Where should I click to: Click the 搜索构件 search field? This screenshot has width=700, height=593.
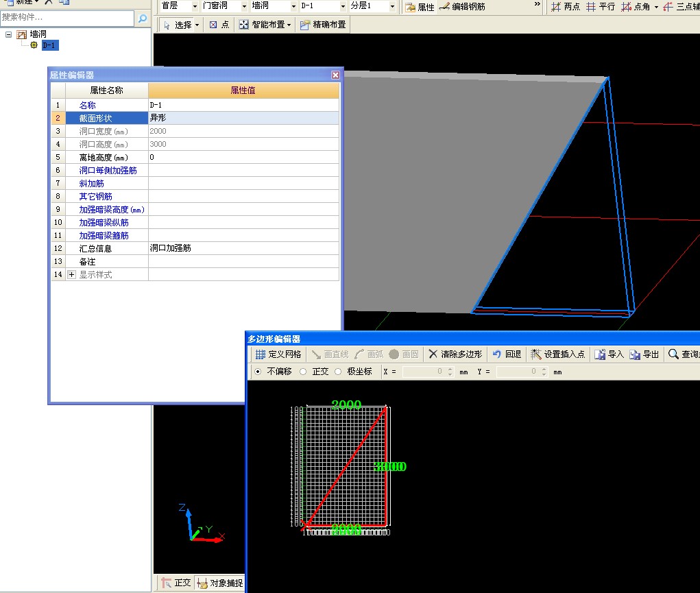[67, 18]
